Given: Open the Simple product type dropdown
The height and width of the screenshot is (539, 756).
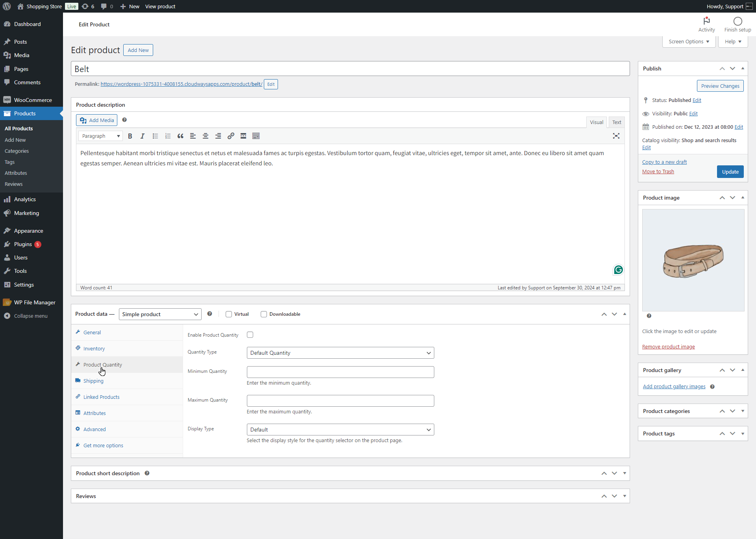Looking at the screenshot, I should pyautogui.click(x=160, y=314).
